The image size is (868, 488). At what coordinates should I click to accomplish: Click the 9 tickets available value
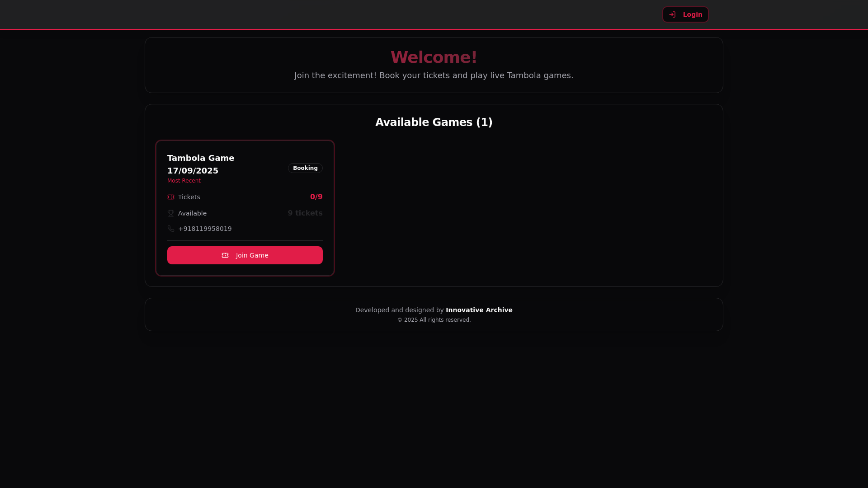(305, 213)
